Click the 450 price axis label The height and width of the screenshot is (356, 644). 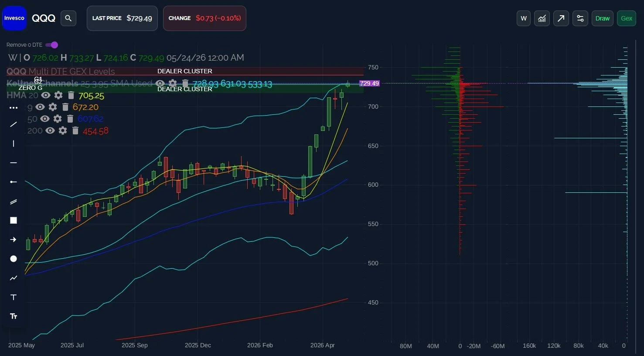pyautogui.click(x=373, y=302)
